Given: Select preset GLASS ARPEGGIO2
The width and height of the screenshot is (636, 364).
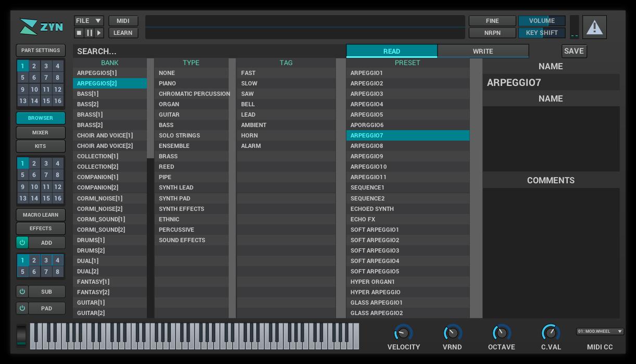Looking at the screenshot, I should [408, 313].
